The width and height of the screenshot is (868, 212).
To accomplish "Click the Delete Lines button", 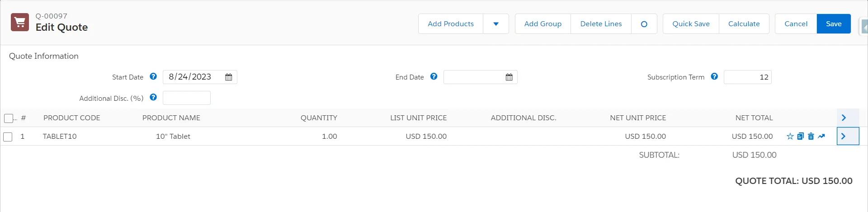I will [x=601, y=24].
